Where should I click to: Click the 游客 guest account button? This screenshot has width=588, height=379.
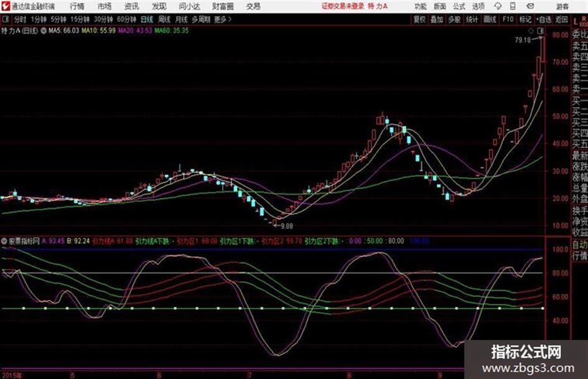pos(562,6)
